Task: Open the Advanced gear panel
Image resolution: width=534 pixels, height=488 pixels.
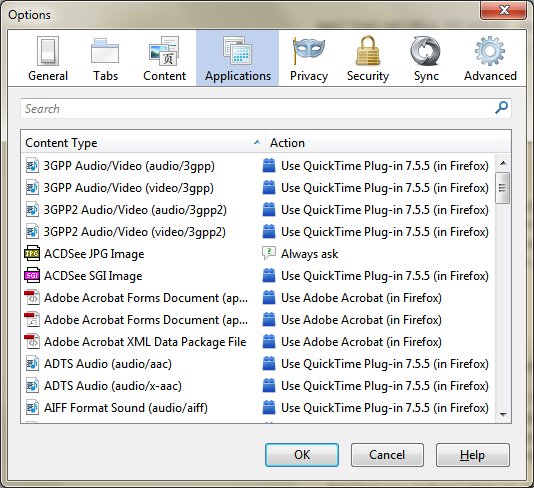Action: click(490, 58)
